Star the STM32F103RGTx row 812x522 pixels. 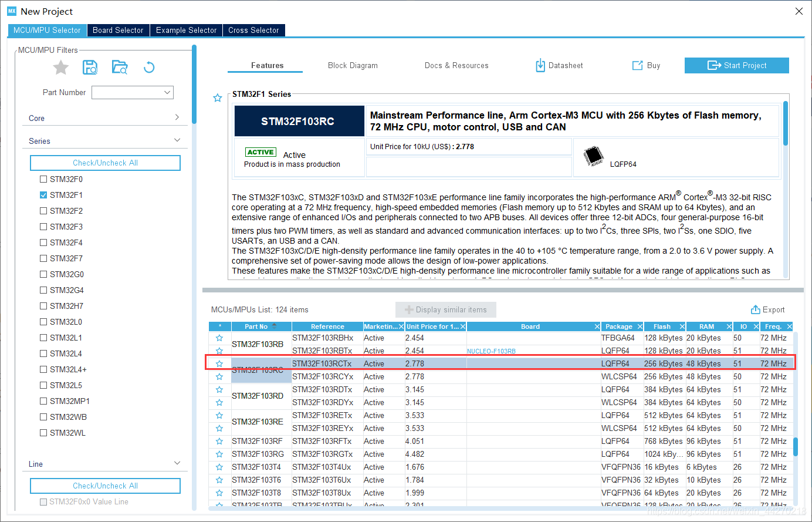coord(219,454)
